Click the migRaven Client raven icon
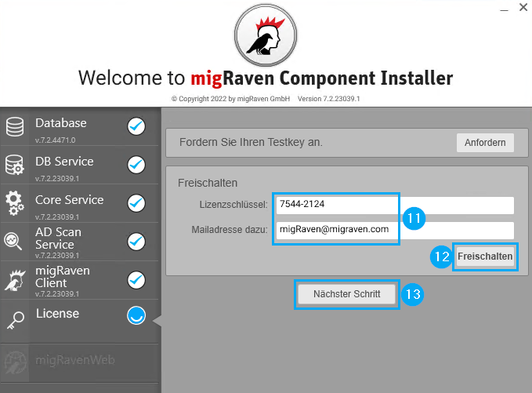The width and height of the screenshot is (532, 393). 15,280
